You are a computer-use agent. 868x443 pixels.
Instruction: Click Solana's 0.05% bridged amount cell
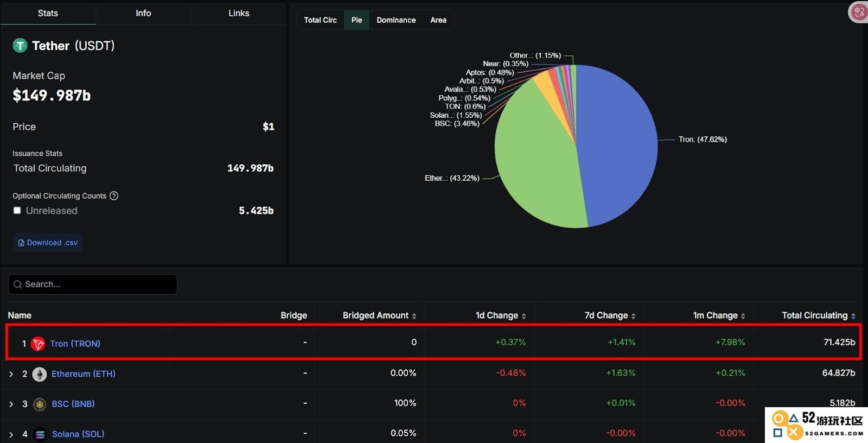[404, 433]
